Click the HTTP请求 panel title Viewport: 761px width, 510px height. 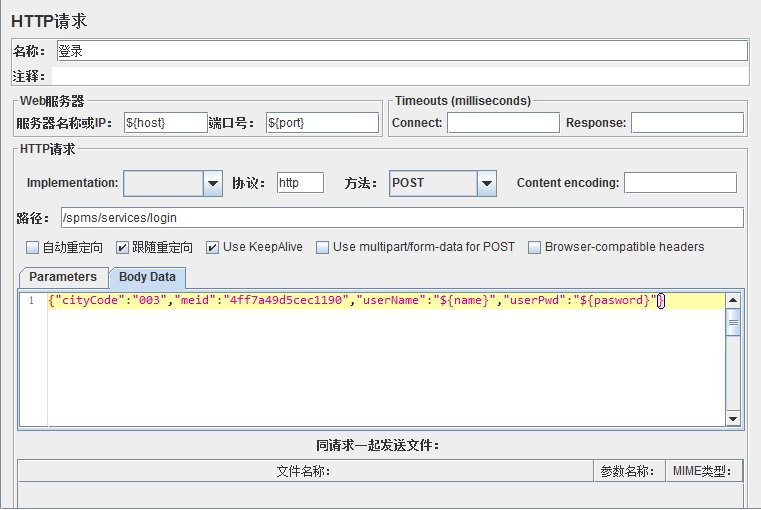pos(49,21)
